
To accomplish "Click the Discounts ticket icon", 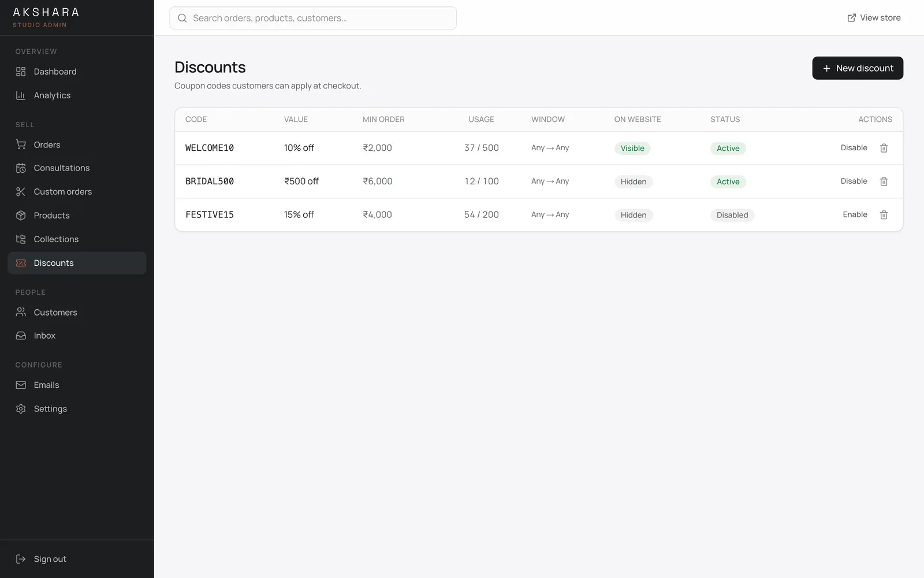I will [21, 263].
